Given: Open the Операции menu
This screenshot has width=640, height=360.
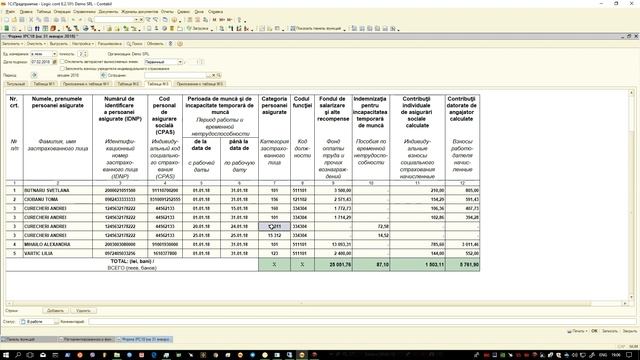Looking at the screenshot, I should 62,12.
